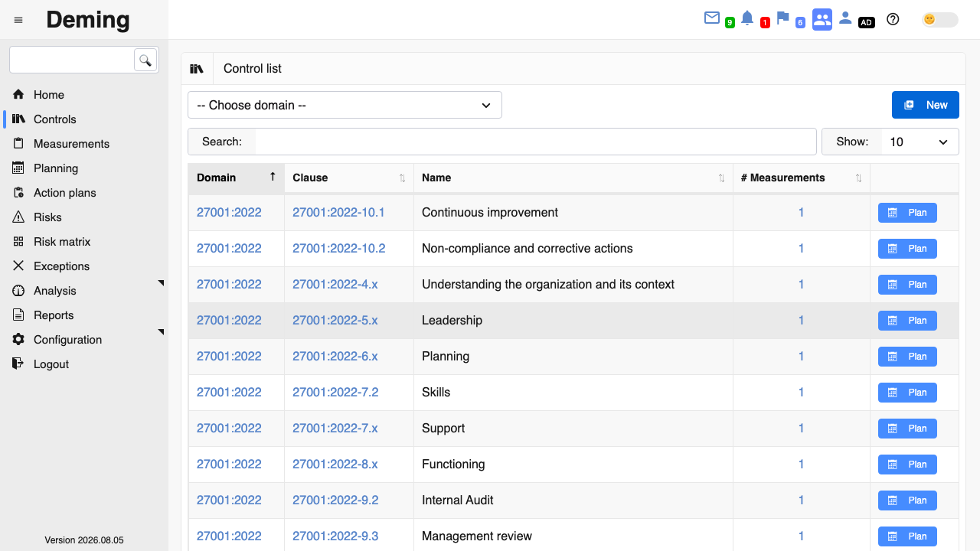Click the Planning calendar icon in sidebar
Image resolution: width=980 pixels, height=551 pixels.
(18, 168)
